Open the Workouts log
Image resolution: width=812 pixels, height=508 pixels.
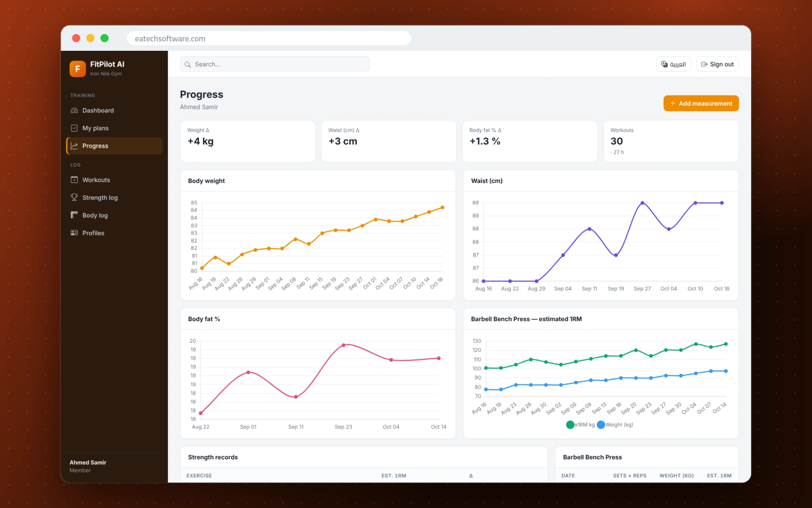tap(114, 180)
